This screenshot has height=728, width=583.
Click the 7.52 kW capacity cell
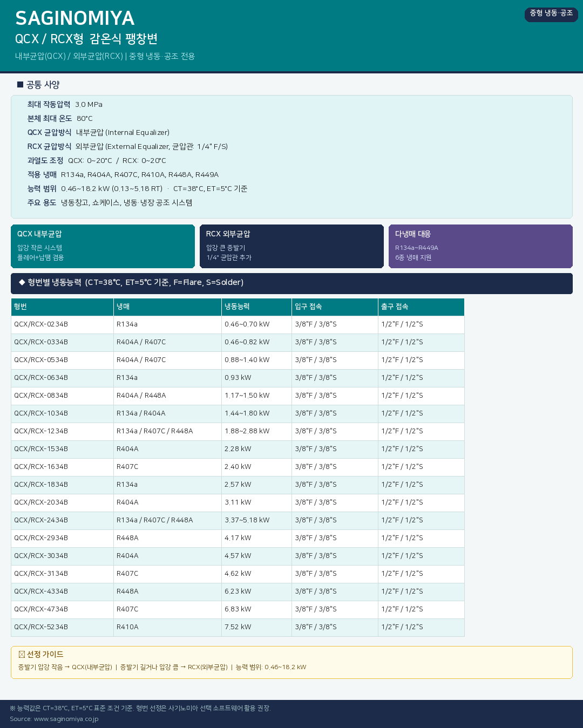pos(256,627)
